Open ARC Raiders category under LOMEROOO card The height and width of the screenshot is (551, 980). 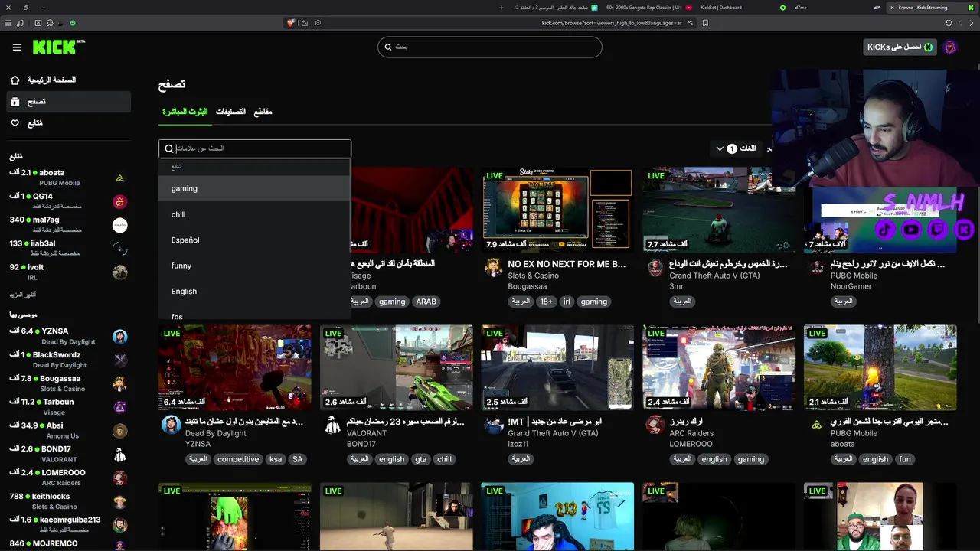691,433
